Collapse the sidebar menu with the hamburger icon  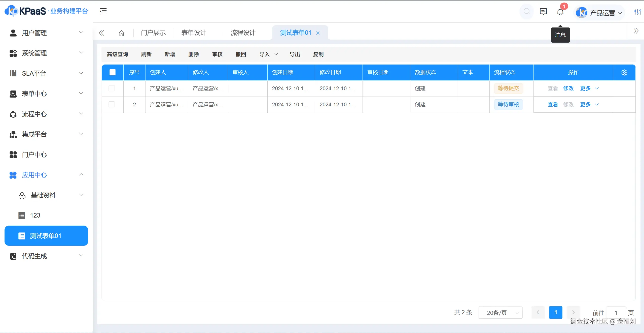click(x=103, y=11)
